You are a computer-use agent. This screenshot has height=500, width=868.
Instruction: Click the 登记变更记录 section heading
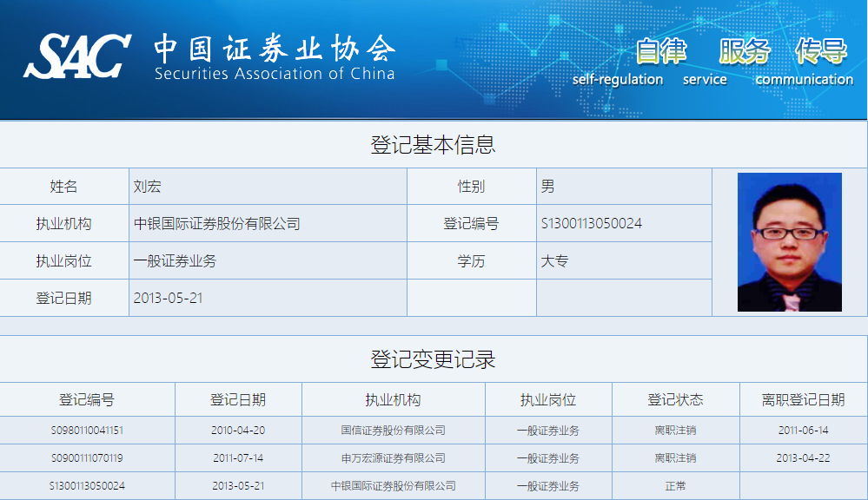[x=434, y=359]
